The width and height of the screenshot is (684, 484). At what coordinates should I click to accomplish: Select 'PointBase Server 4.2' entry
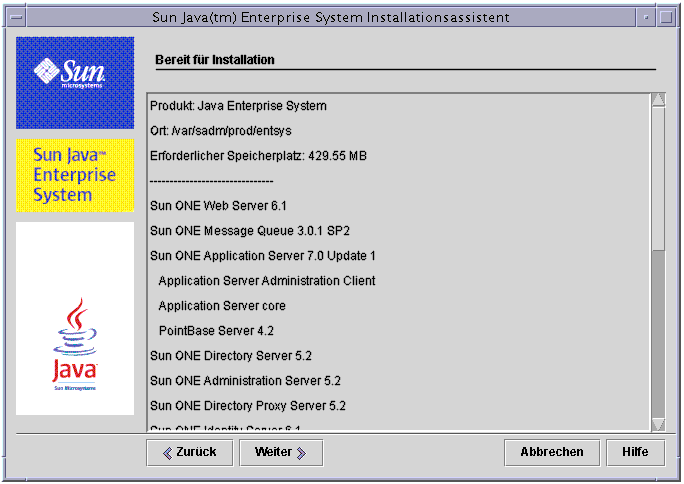(216, 331)
